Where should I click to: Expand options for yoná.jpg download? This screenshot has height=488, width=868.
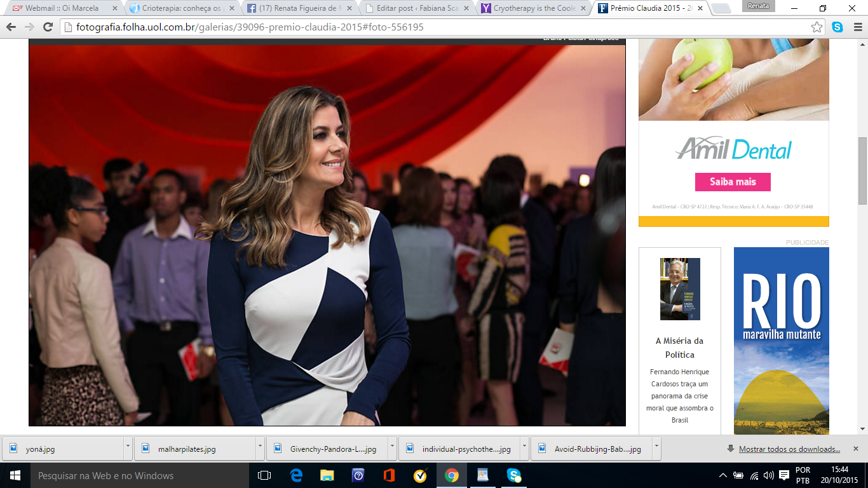click(x=128, y=449)
